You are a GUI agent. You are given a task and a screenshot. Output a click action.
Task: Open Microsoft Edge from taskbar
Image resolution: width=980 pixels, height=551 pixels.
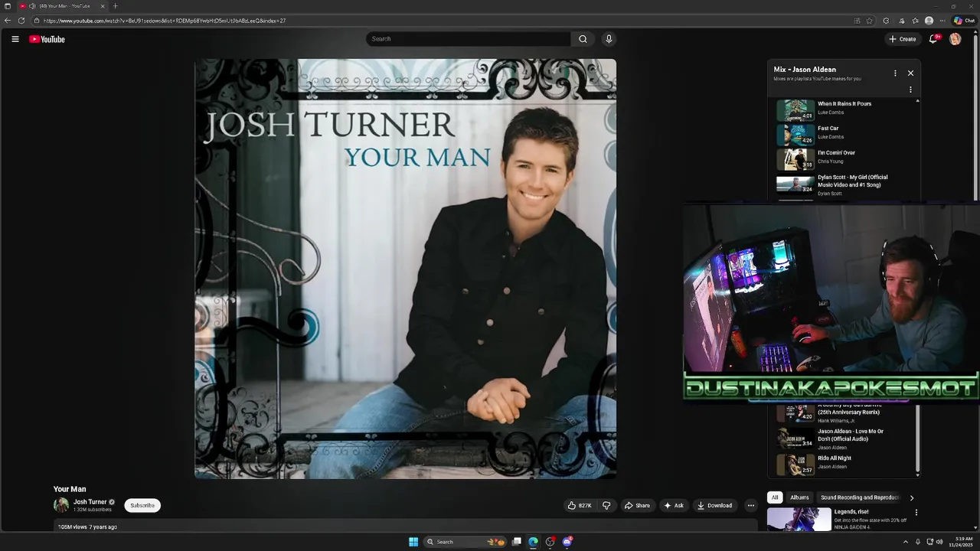534,542
